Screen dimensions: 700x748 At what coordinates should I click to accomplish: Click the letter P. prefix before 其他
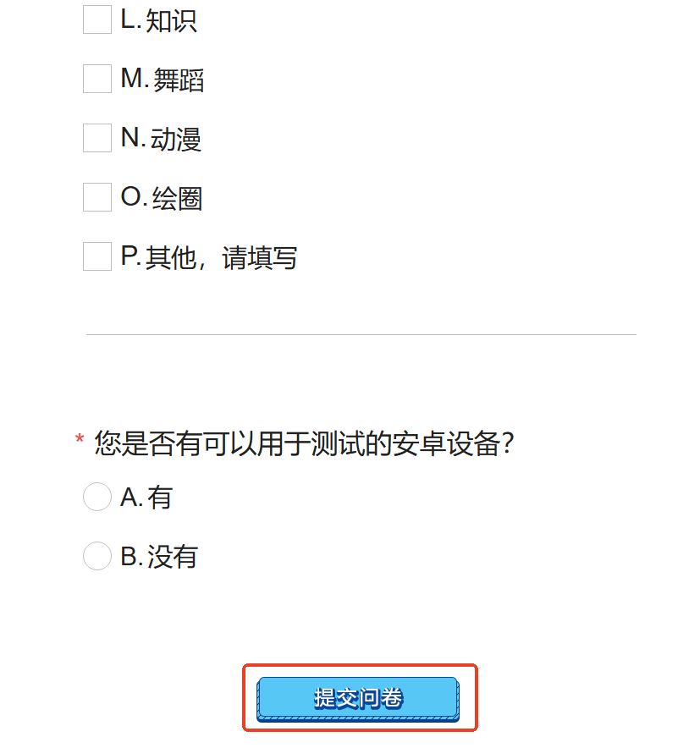point(130,256)
